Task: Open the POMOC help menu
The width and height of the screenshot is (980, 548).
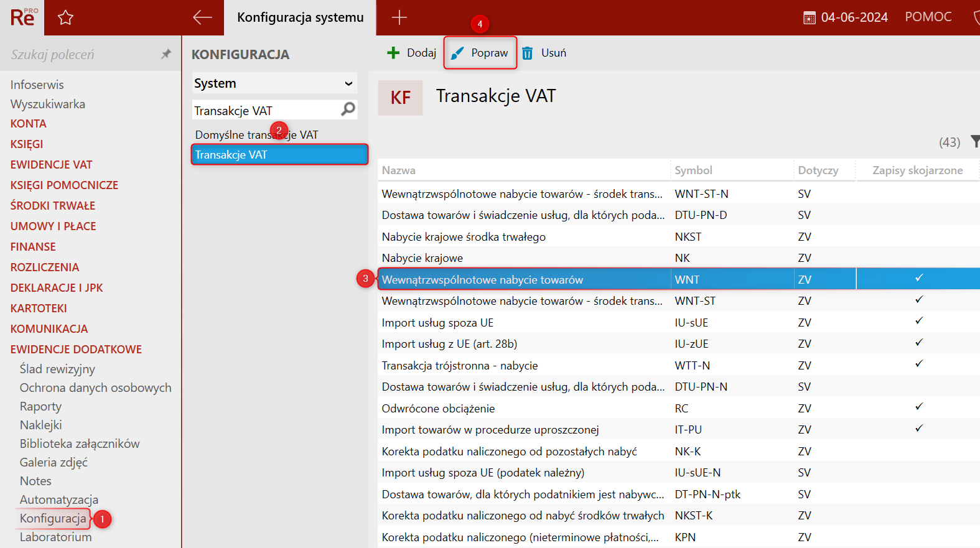Action: pyautogui.click(x=928, y=17)
